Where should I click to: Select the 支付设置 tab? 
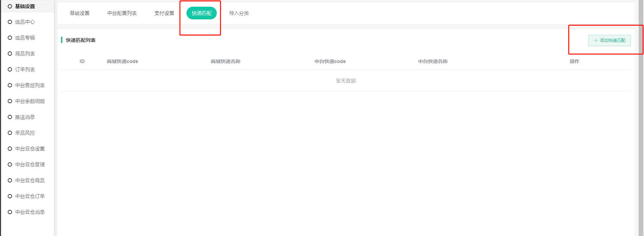(164, 13)
